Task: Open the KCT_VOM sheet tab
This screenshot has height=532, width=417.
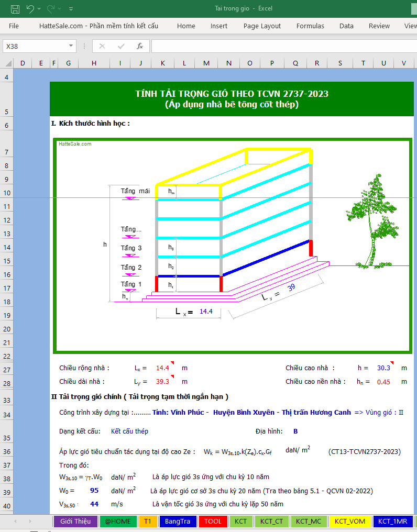Action: [x=349, y=521]
